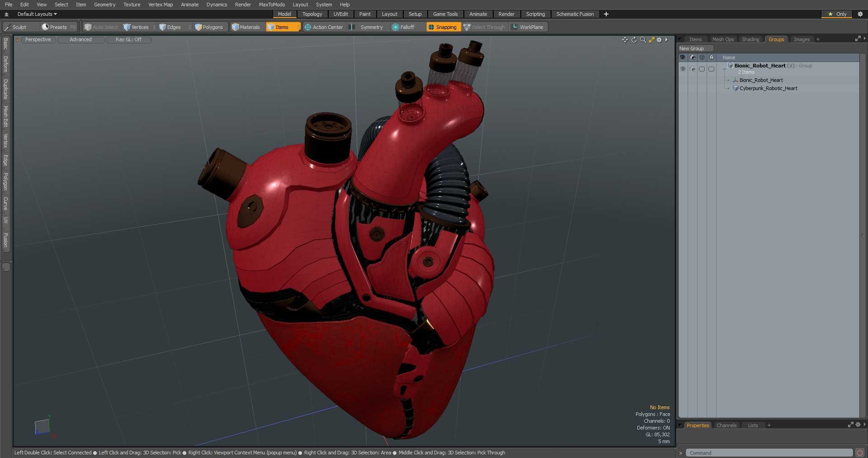Image resolution: width=868 pixels, height=458 pixels.
Task: Open the Falloff dropdown
Action: point(407,27)
